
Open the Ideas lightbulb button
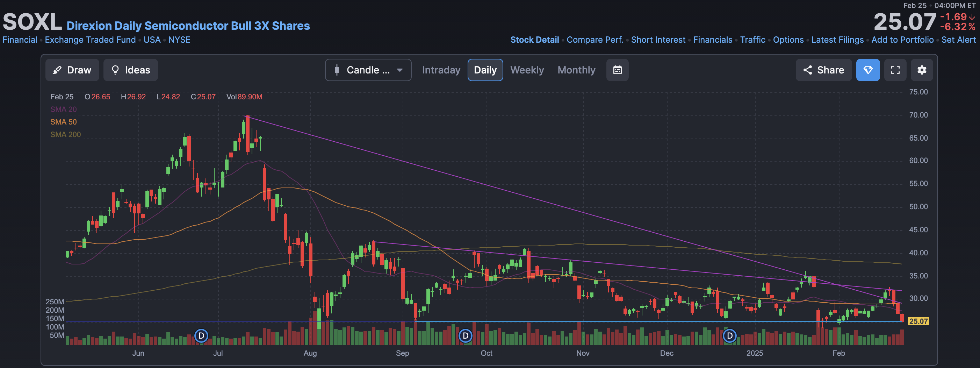[130, 70]
